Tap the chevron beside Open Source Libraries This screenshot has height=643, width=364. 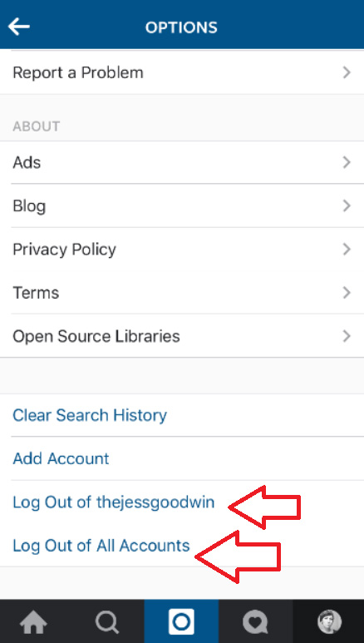[347, 336]
